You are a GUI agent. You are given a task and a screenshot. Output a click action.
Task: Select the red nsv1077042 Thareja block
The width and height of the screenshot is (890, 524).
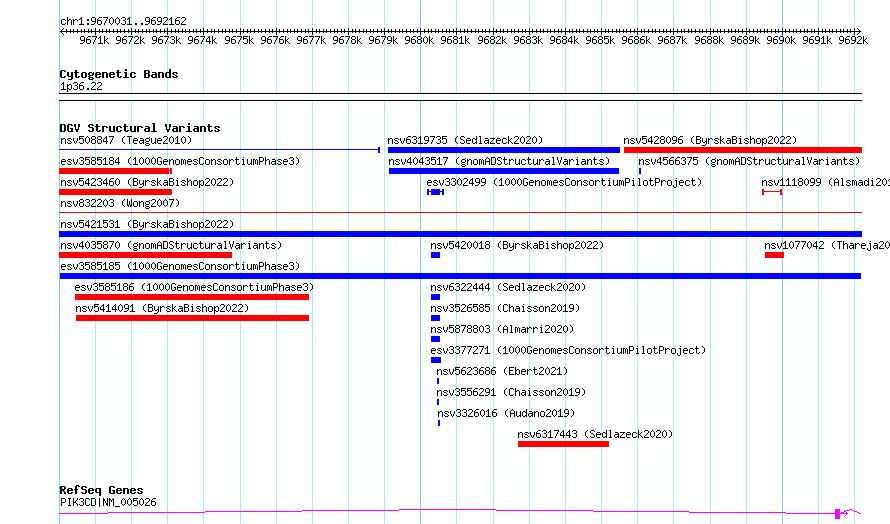[x=774, y=255]
